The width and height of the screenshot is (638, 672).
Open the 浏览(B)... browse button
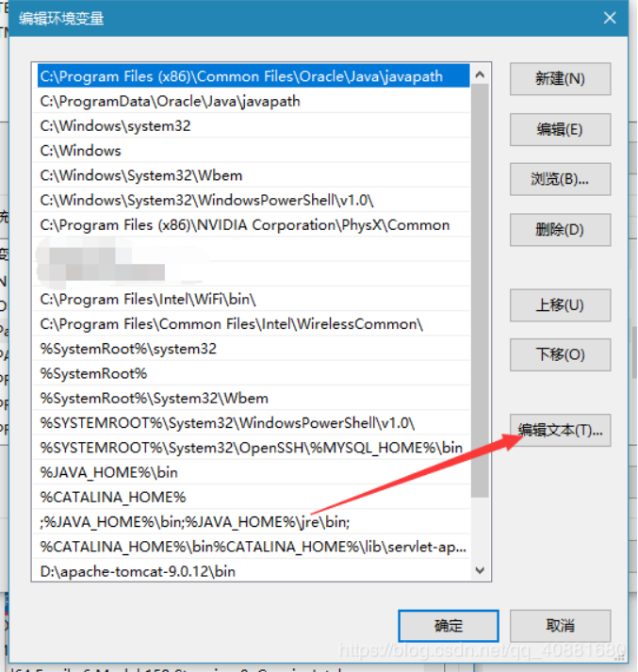(560, 179)
